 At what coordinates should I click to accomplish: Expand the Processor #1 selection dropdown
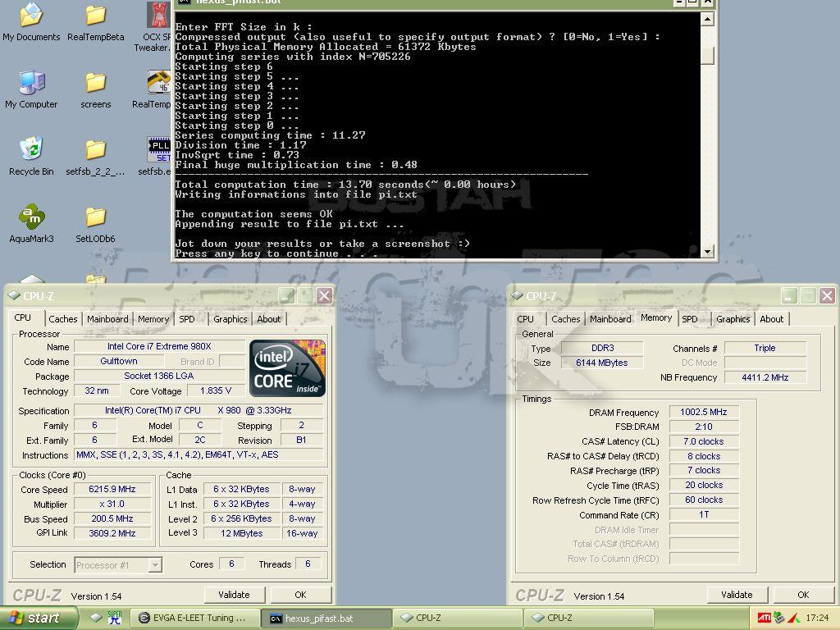click(x=155, y=564)
